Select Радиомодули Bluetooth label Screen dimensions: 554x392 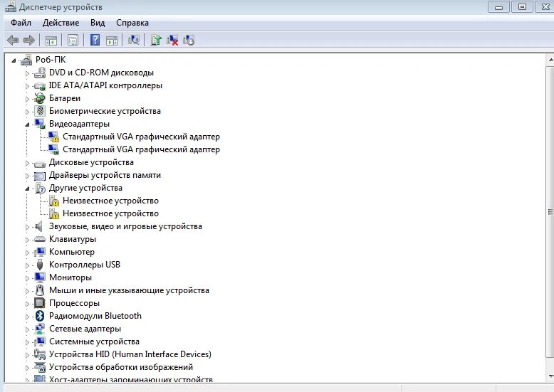[x=95, y=316]
